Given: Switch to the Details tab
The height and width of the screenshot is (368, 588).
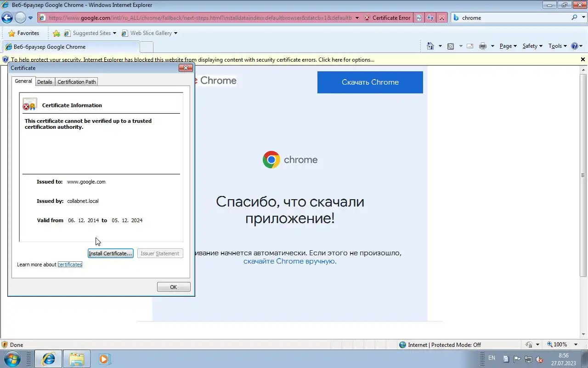Looking at the screenshot, I should (45, 82).
